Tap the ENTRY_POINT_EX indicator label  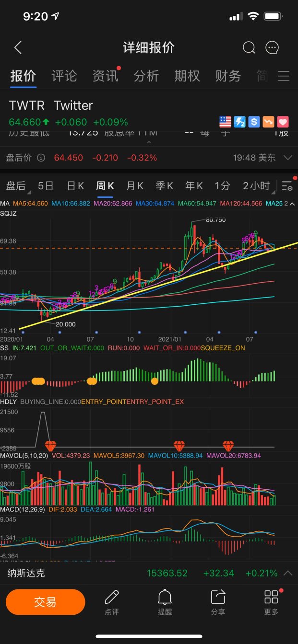(155, 402)
